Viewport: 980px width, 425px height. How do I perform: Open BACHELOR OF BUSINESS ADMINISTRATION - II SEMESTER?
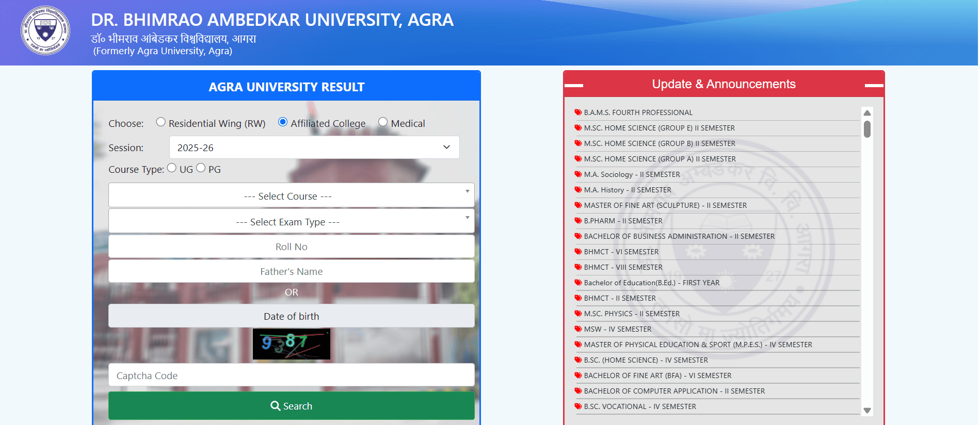click(679, 236)
